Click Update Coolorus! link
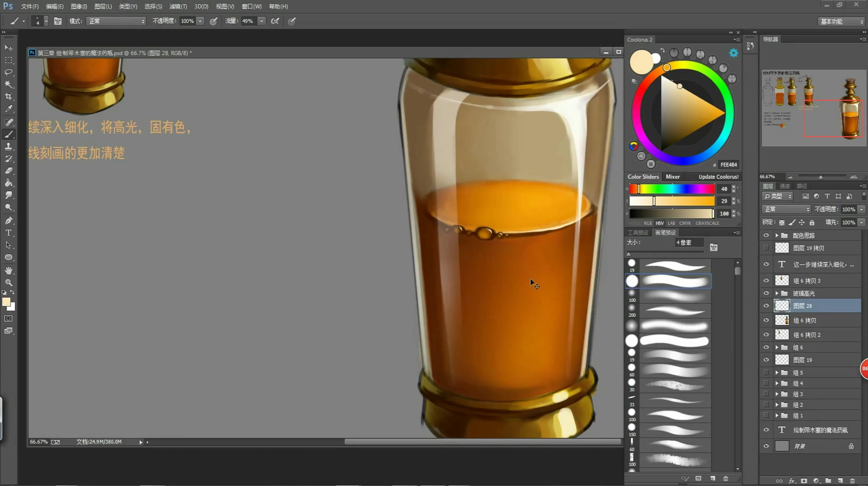The height and width of the screenshot is (486, 868). 718,177
